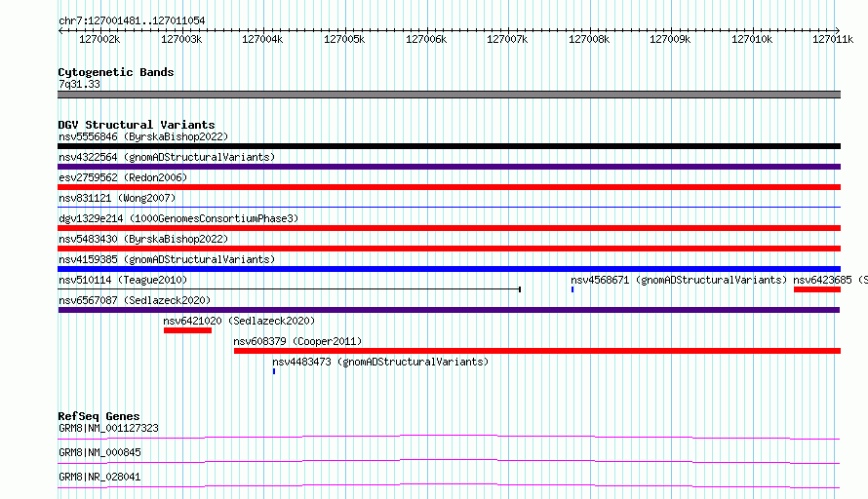Click the 127009k ruler label

click(x=670, y=39)
